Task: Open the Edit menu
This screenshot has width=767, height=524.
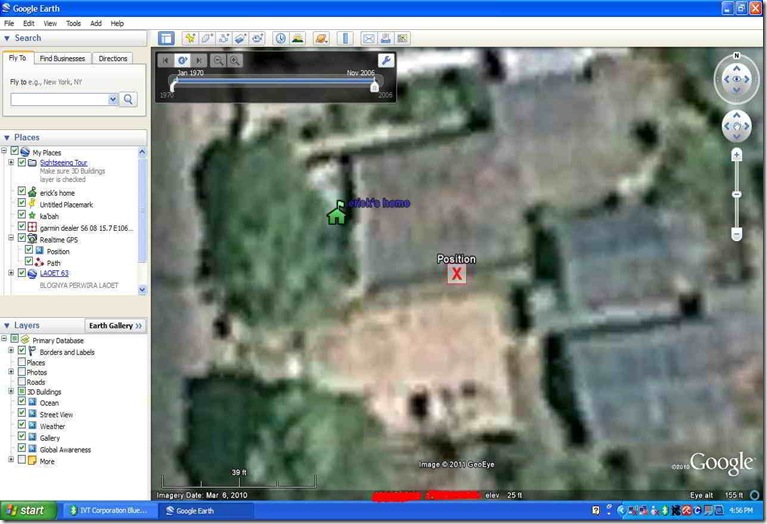Action: 28,23
